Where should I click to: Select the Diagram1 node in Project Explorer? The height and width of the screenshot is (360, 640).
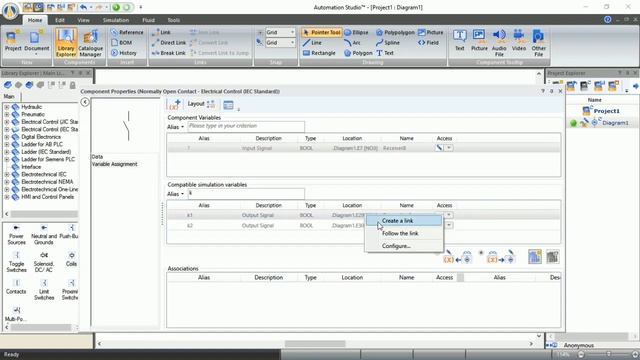[615, 123]
